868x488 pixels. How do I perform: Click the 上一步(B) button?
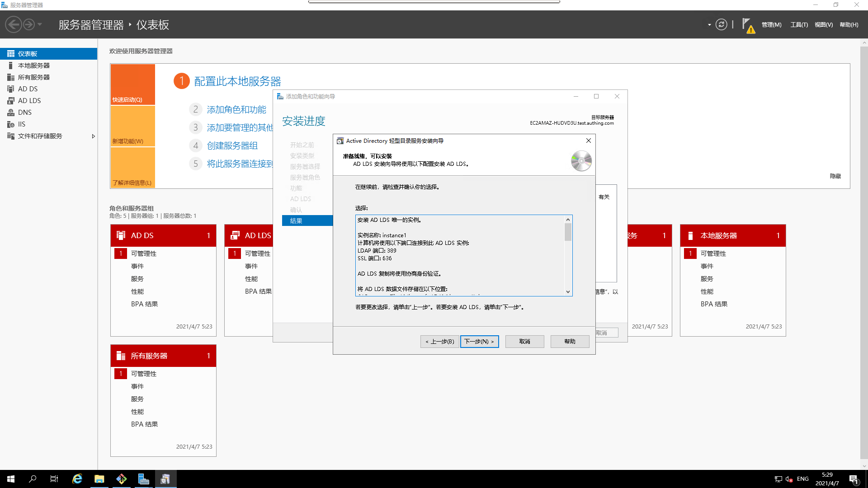coord(440,342)
